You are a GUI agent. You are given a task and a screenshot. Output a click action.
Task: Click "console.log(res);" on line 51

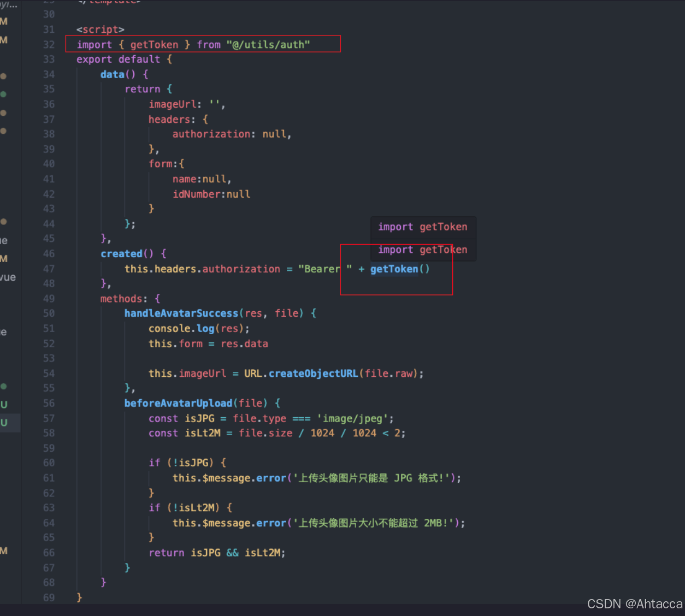point(199,329)
